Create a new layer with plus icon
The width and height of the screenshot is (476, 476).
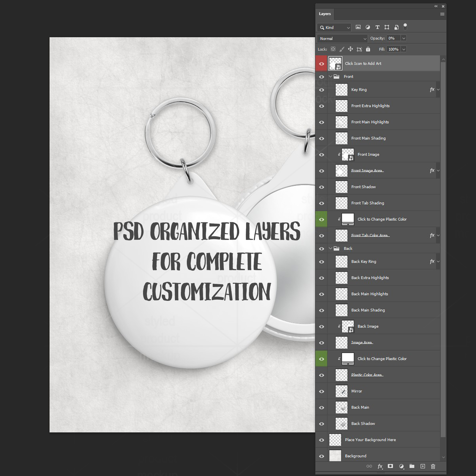[x=423, y=466]
